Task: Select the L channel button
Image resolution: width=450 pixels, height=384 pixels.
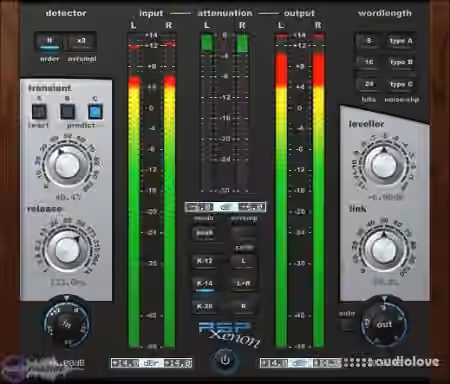Action: [243, 261]
